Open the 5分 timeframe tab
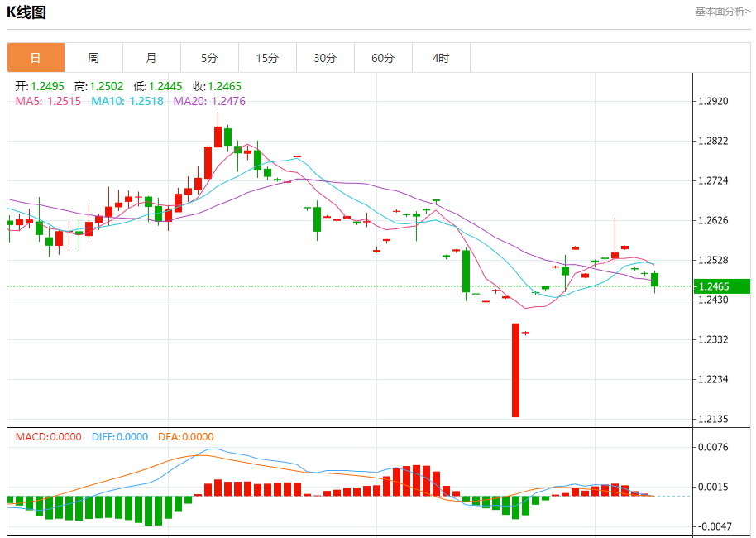 (x=209, y=58)
